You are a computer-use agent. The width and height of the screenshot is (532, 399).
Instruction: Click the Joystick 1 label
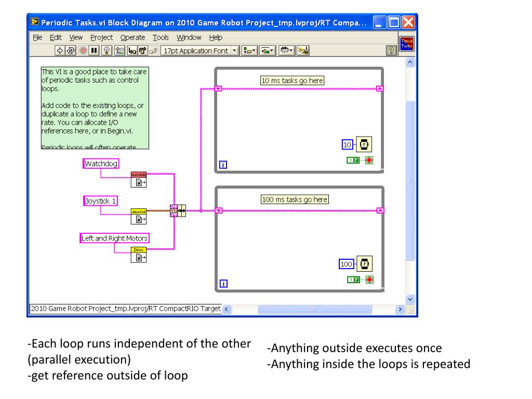pos(100,201)
